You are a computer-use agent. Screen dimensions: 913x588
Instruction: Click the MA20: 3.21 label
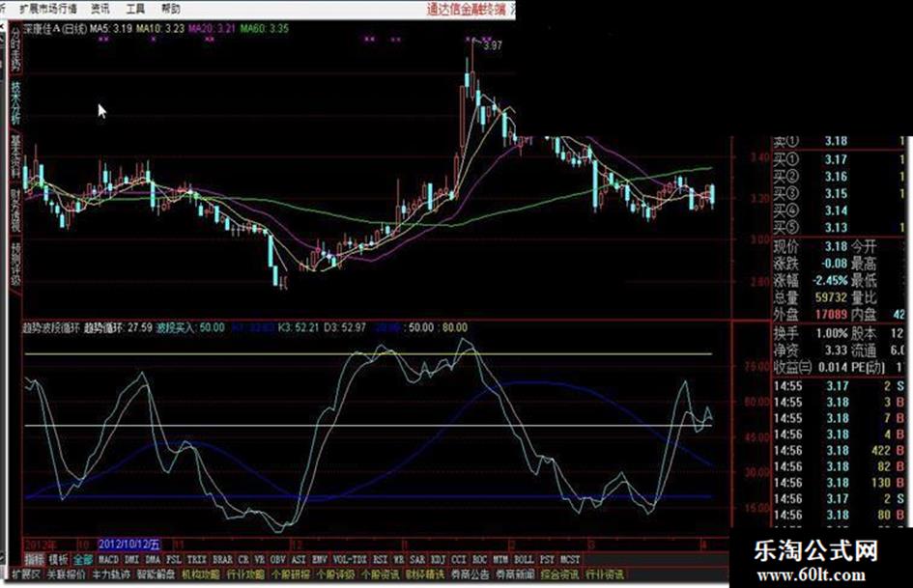[212, 28]
